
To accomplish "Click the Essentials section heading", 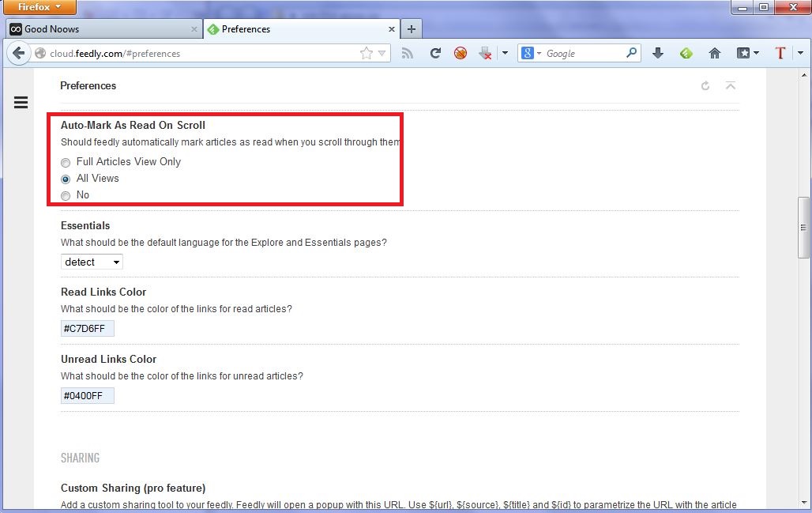I will point(85,225).
